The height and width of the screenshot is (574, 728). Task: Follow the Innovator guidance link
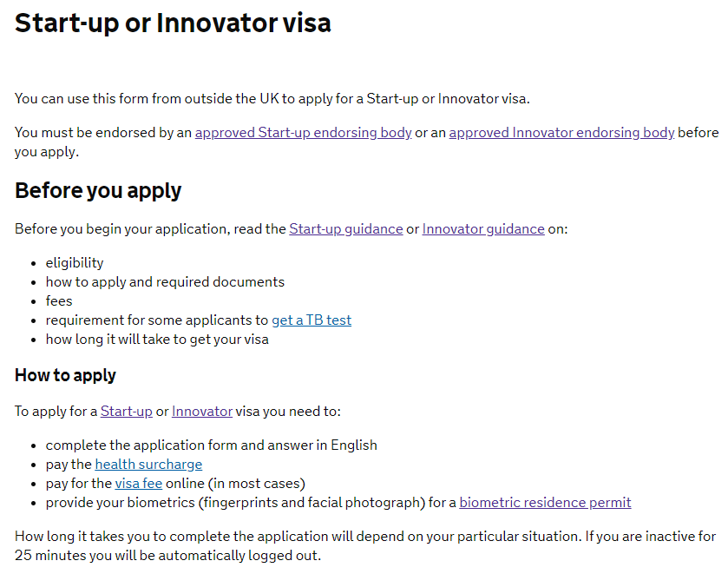tap(483, 229)
